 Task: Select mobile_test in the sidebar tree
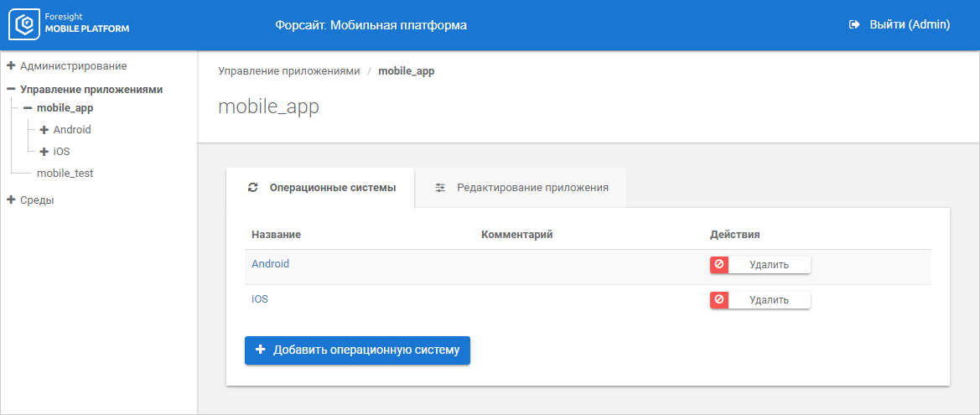[65, 173]
